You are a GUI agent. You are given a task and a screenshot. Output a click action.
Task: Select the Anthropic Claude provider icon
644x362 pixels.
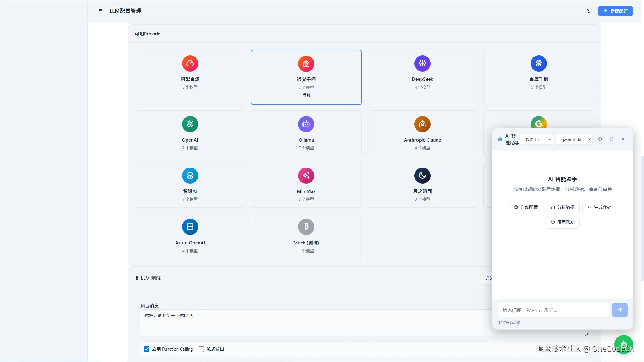pyautogui.click(x=422, y=124)
